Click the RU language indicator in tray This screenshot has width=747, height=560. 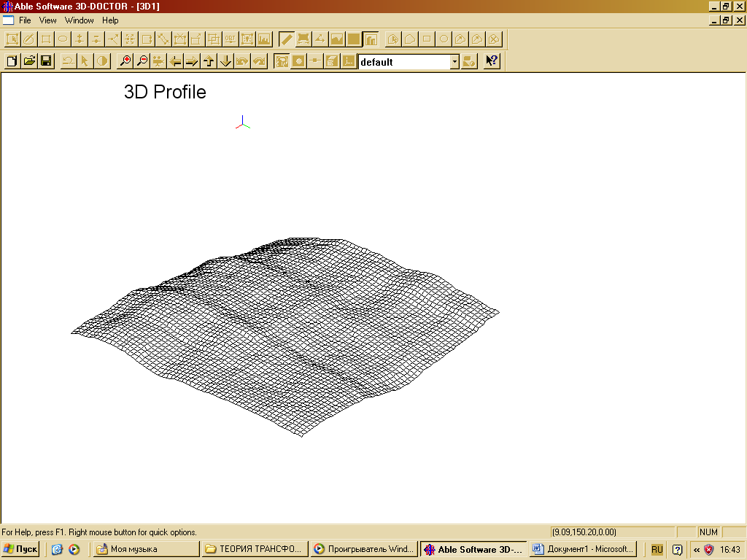point(657,549)
